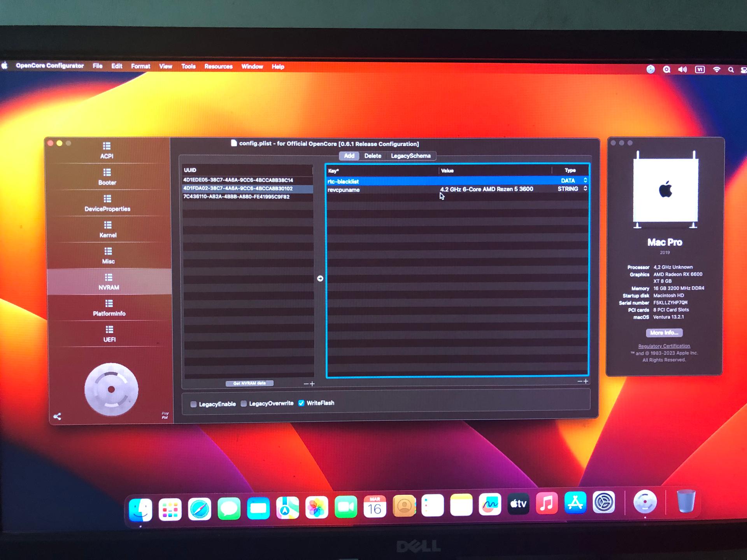Click the OpenCore Configurator icon in the Dock

tap(645, 502)
